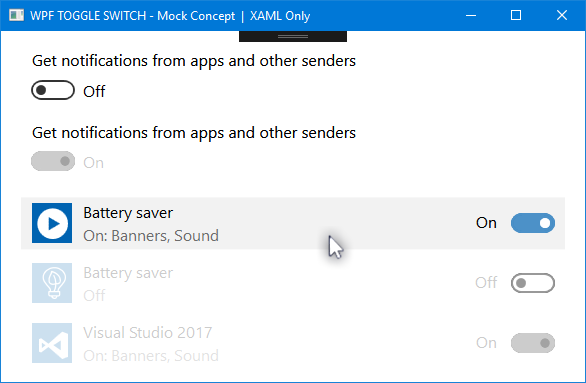Click the first 'Get notifications from apps' heading
This screenshot has height=383, width=586.
pyautogui.click(x=194, y=61)
